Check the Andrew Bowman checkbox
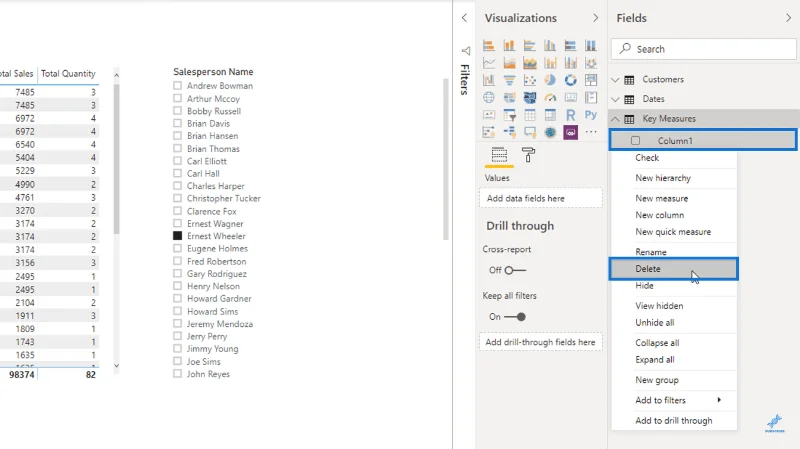 coord(177,85)
